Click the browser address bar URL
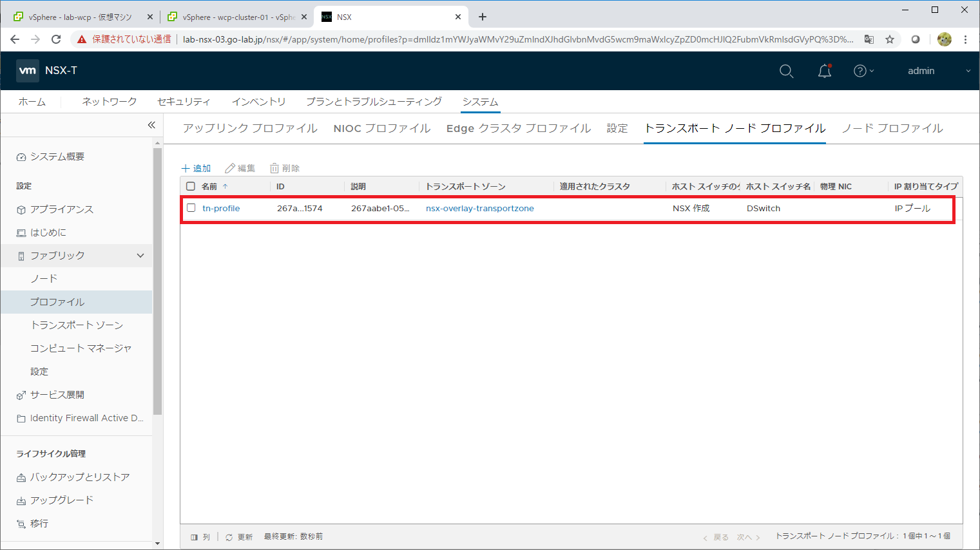Screen dimensions: 980x550 pyautogui.click(x=518, y=39)
